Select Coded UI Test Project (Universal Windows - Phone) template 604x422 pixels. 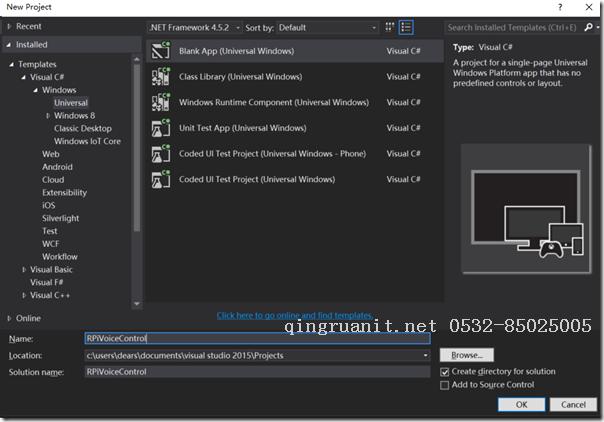(295, 154)
